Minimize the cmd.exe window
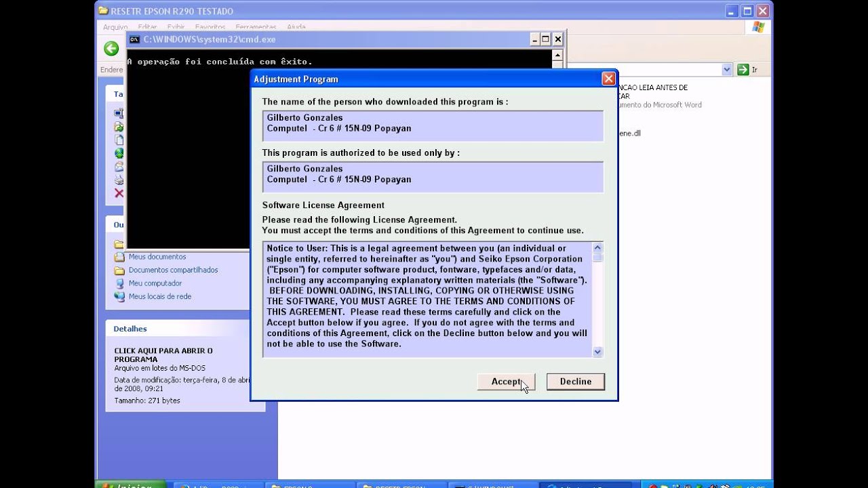 (534, 39)
